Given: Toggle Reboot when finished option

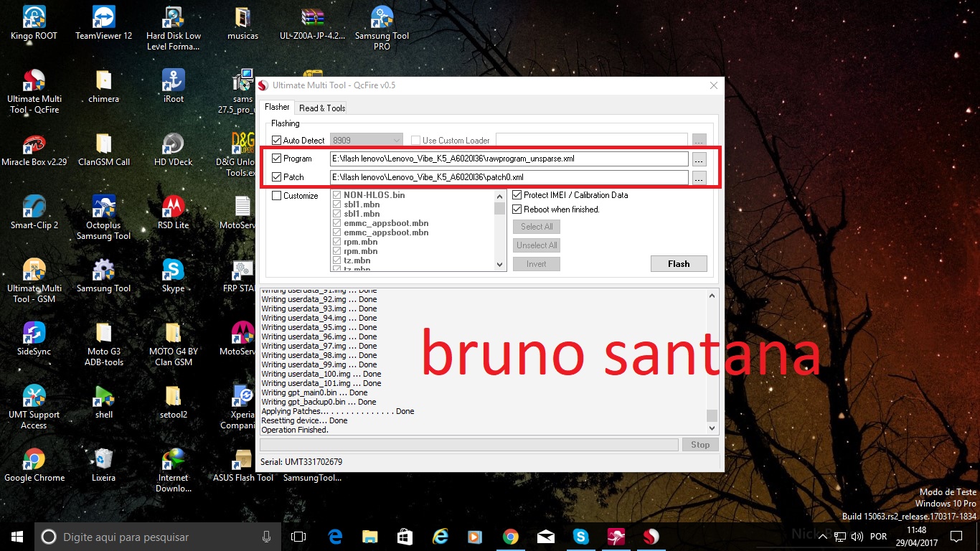Looking at the screenshot, I should coord(517,209).
